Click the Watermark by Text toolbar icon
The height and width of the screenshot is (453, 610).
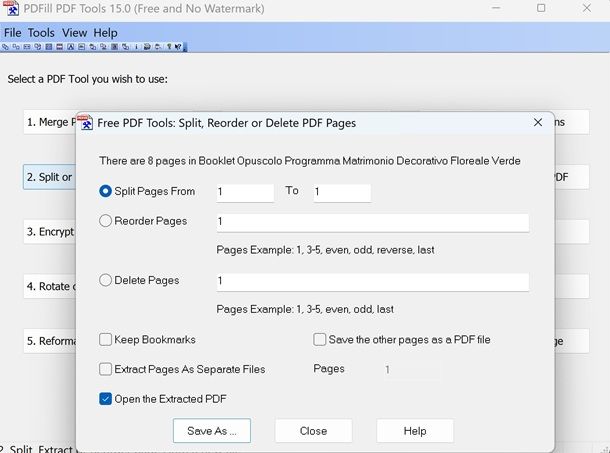[70, 47]
